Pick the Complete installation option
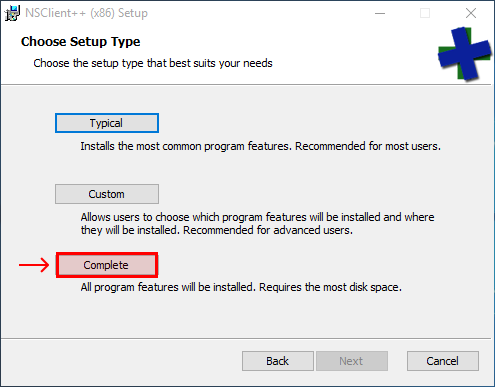The image size is (495, 387). [107, 265]
